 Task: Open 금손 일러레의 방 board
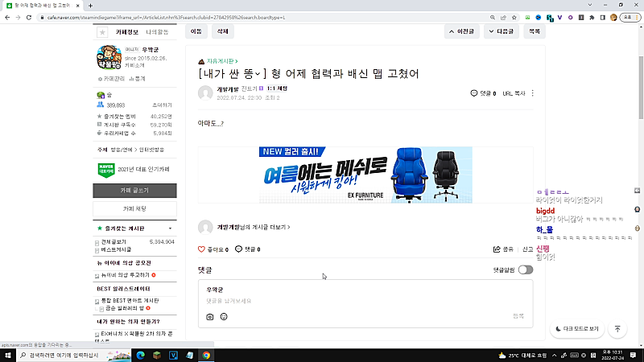(125, 308)
